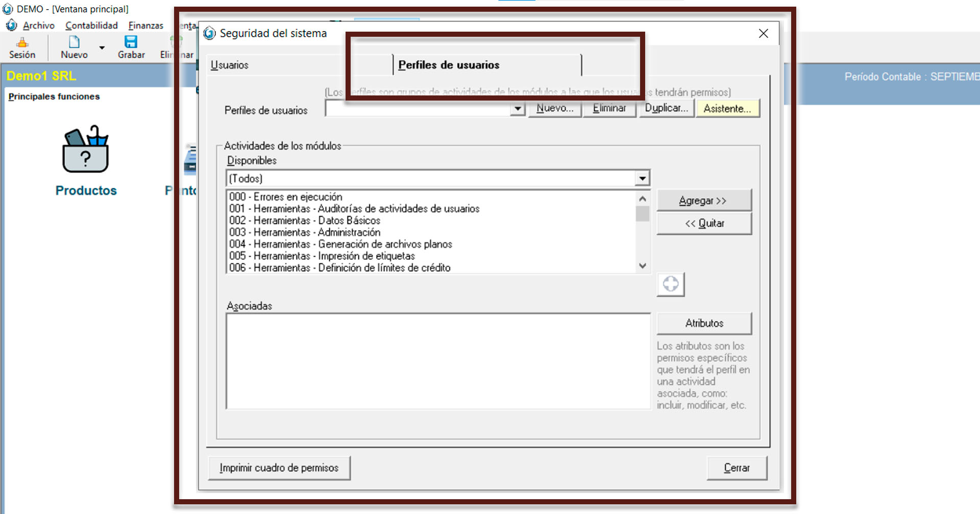Open the Perfiles de usuarios combo box
The image size is (980, 514).
518,109
